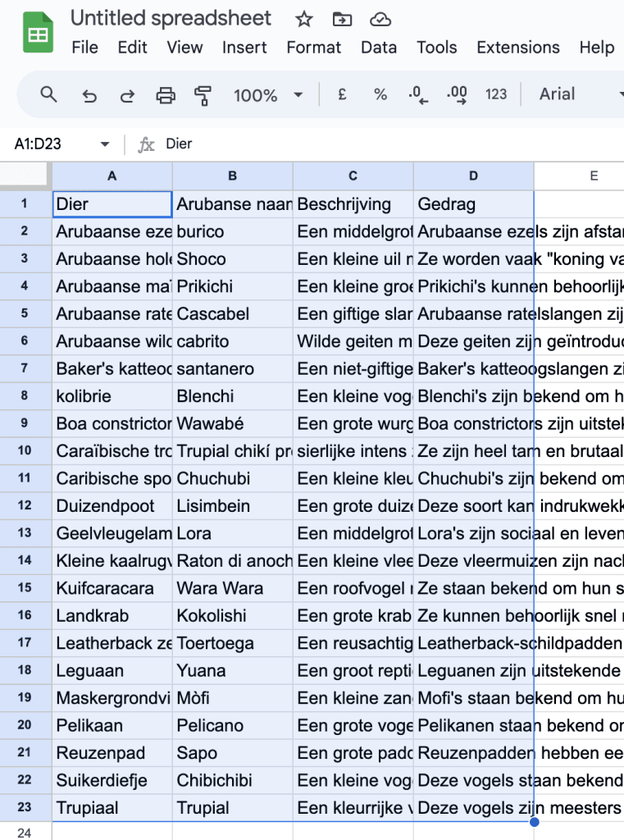Open the Arial font dropdown

[x=580, y=94]
